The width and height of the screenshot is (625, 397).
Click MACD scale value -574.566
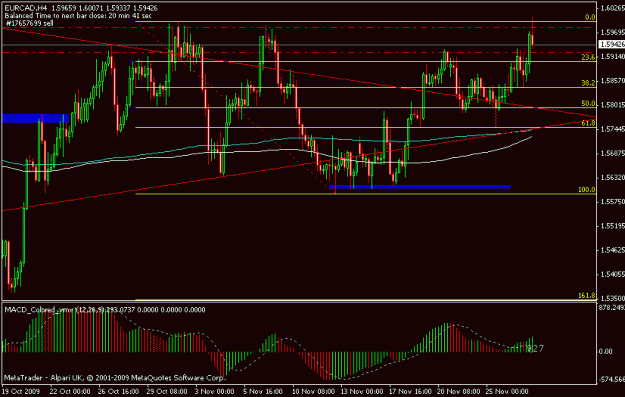(x=612, y=380)
